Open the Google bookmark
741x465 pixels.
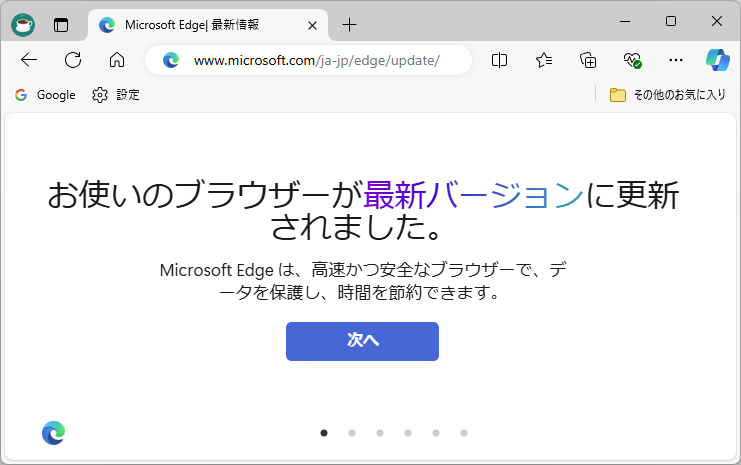tap(45, 95)
